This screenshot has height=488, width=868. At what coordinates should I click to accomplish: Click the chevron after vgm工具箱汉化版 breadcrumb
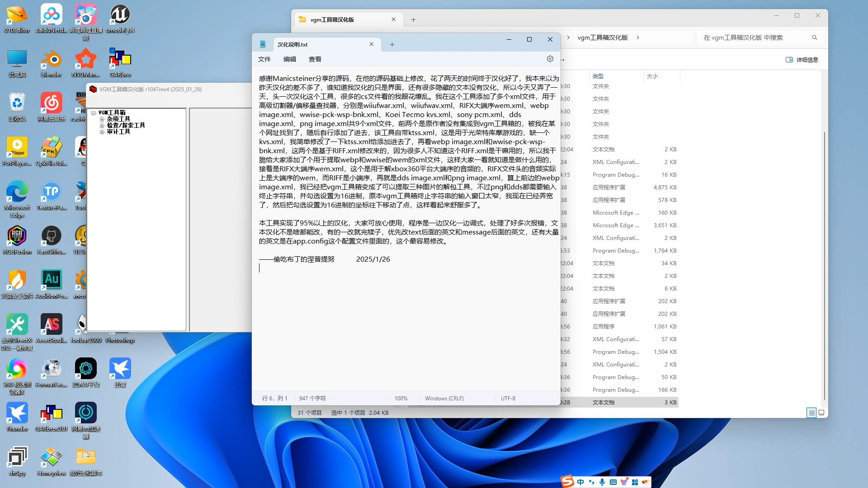[x=637, y=38]
